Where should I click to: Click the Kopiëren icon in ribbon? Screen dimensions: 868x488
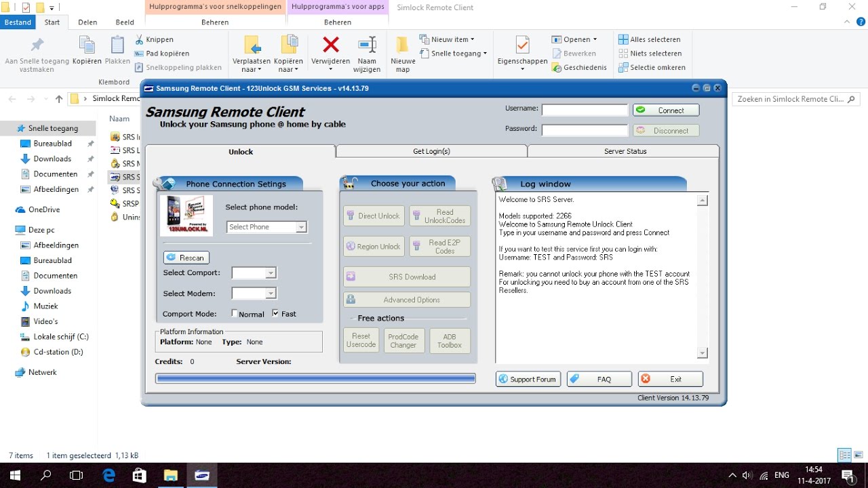coord(87,45)
